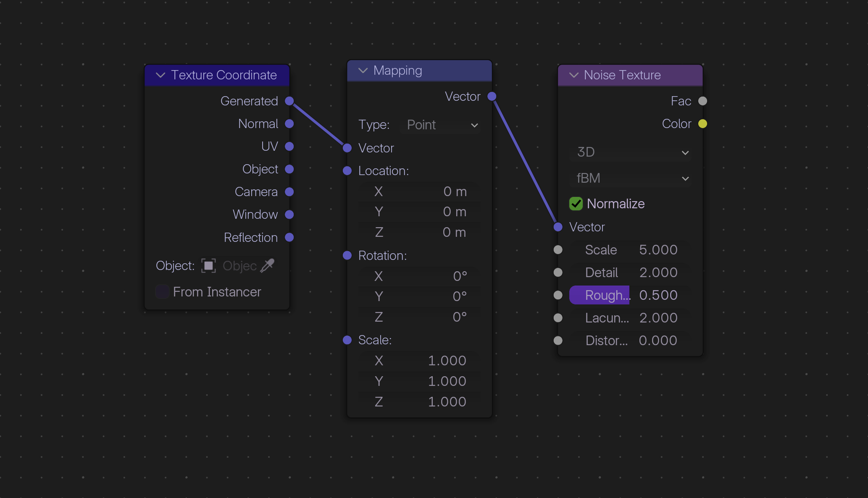868x498 pixels.
Task: Collapse the Noise Texture node
Action: (x=573, y=75)
